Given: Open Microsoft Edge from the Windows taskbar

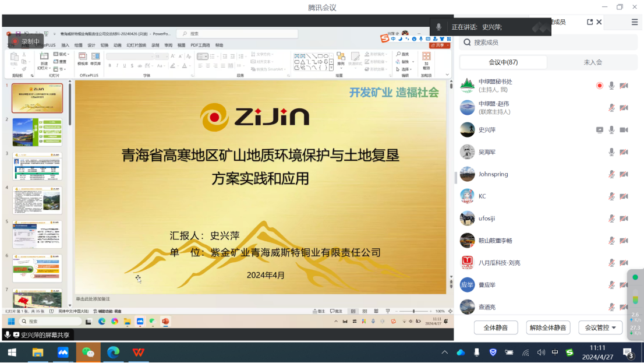Looking at the screenshot, I should (x=114, y=353).
